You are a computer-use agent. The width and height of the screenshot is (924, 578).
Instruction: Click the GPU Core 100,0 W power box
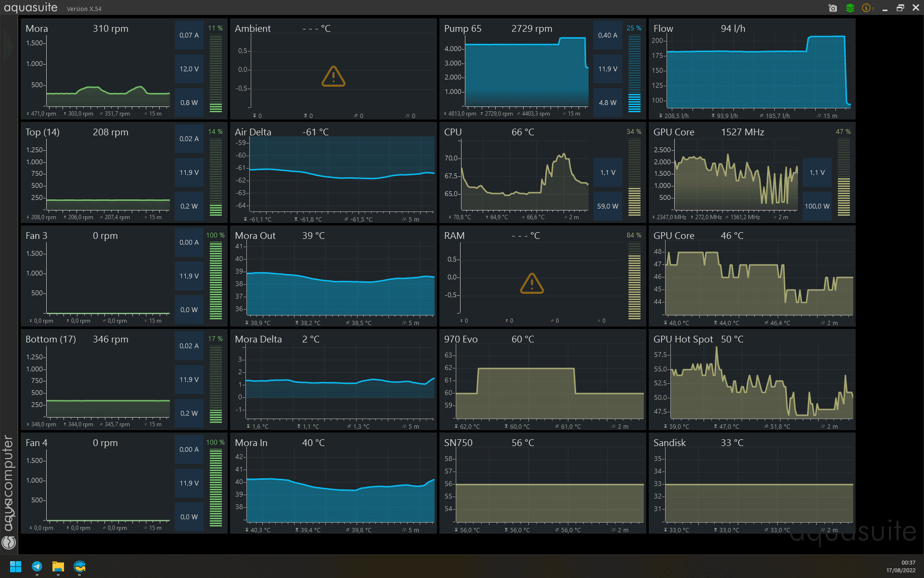817,206
